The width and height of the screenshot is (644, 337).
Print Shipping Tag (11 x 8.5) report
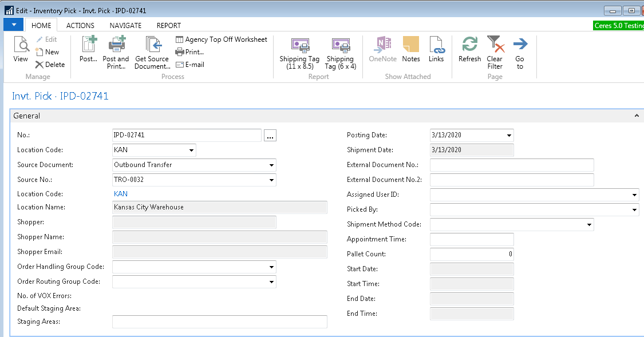[300, 46]
